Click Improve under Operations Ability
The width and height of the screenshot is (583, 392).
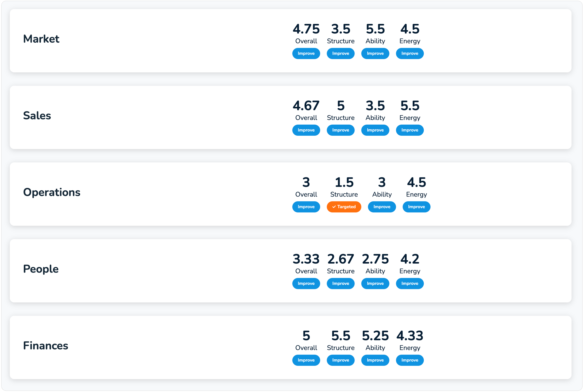[382, 207]
